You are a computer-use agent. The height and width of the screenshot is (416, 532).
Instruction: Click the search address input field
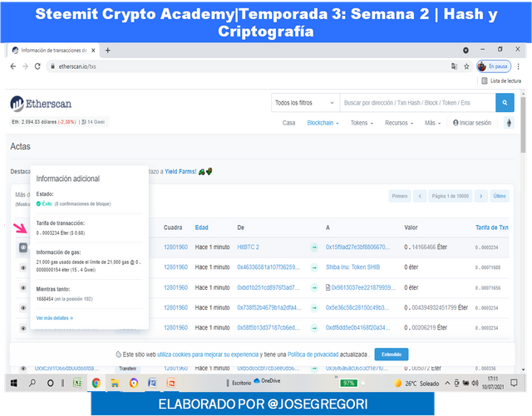click(x=417, y=103)
